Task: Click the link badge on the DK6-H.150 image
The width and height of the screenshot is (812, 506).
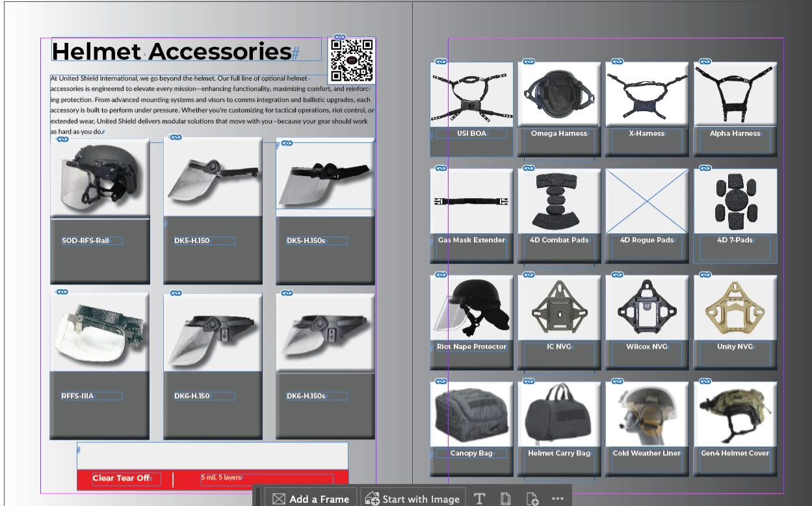Action: (176, 293)
